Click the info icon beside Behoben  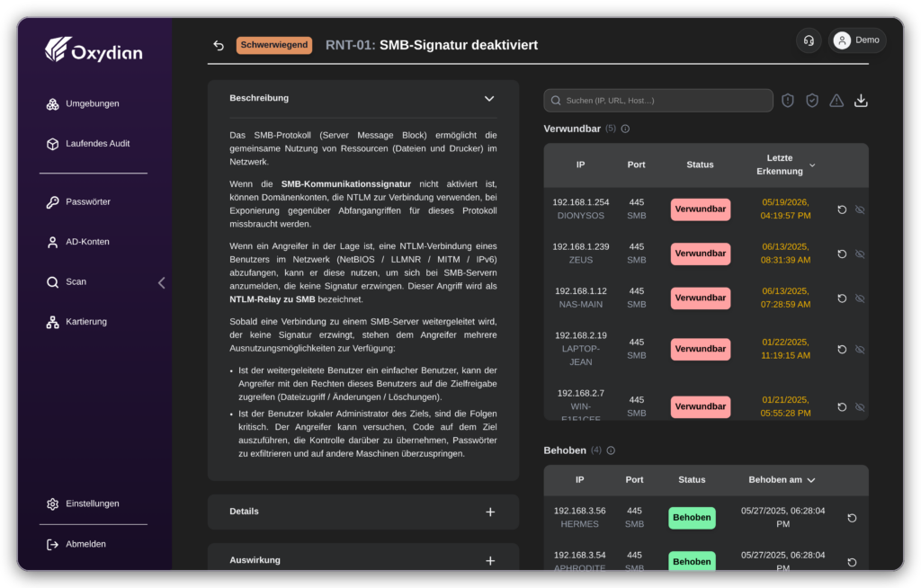(x=611, y=450)
